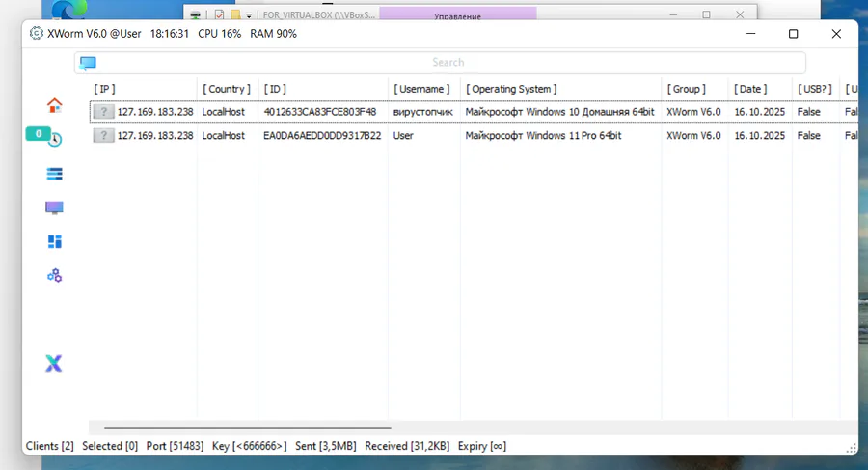
Task: Click the Key [<666666>] status entry
Action: pyautogui.click(x=249, y=446)
